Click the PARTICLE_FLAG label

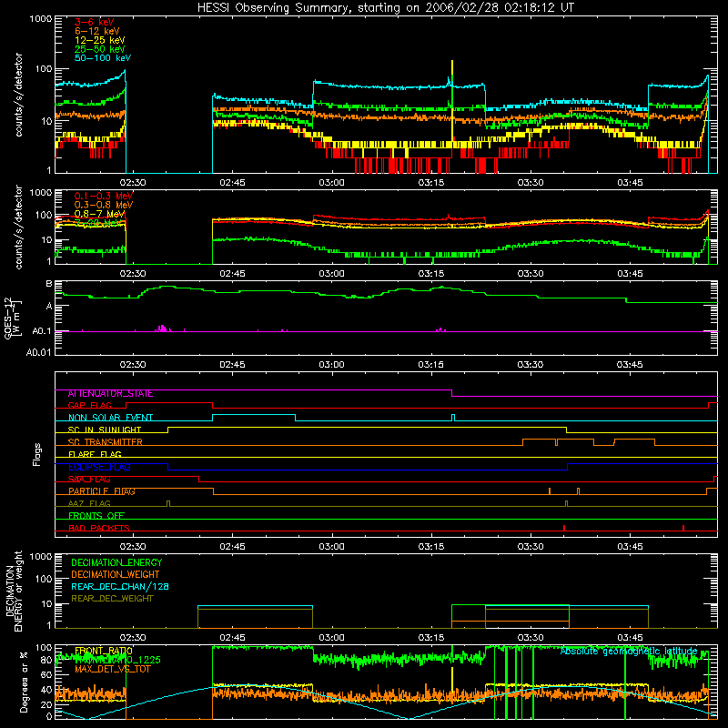[x=102, y=491]
